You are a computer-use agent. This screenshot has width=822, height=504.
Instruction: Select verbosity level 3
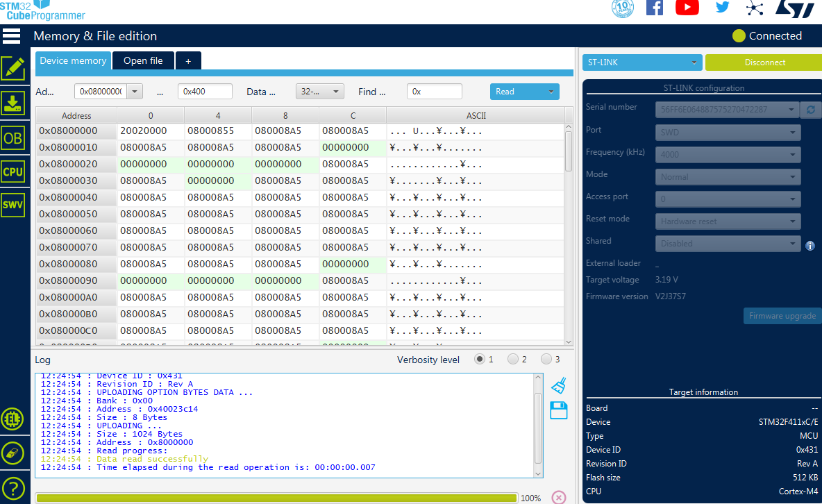[x=546, y=359]
